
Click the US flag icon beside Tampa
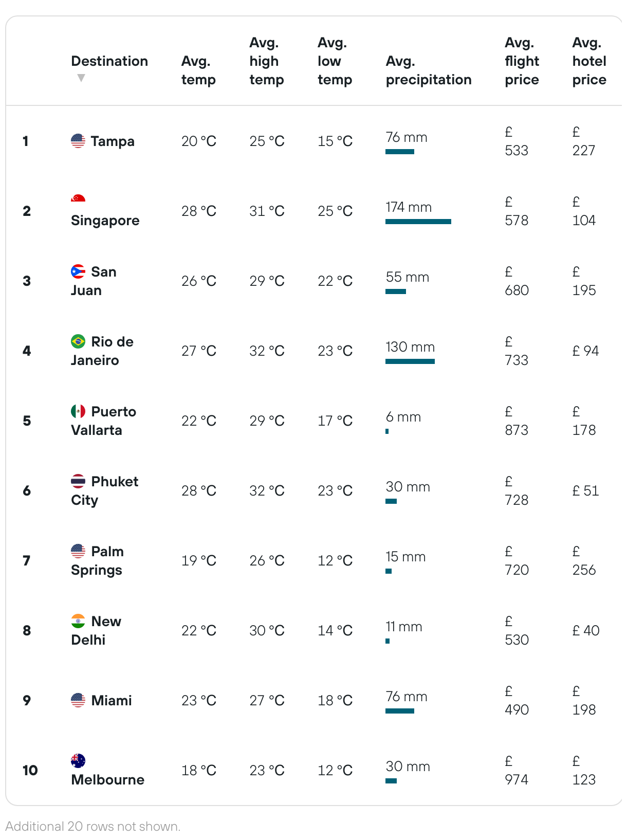[78, 141]
